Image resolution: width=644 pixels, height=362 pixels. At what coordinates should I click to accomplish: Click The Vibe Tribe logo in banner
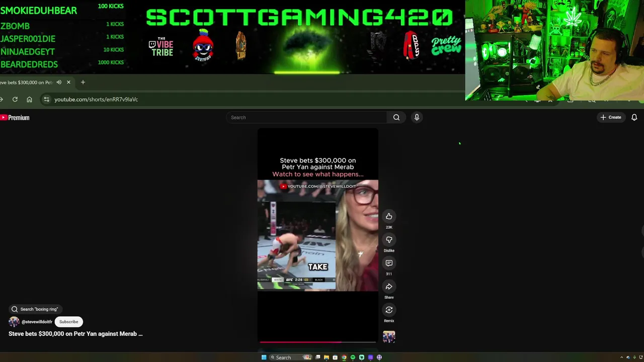coord(161,46)
